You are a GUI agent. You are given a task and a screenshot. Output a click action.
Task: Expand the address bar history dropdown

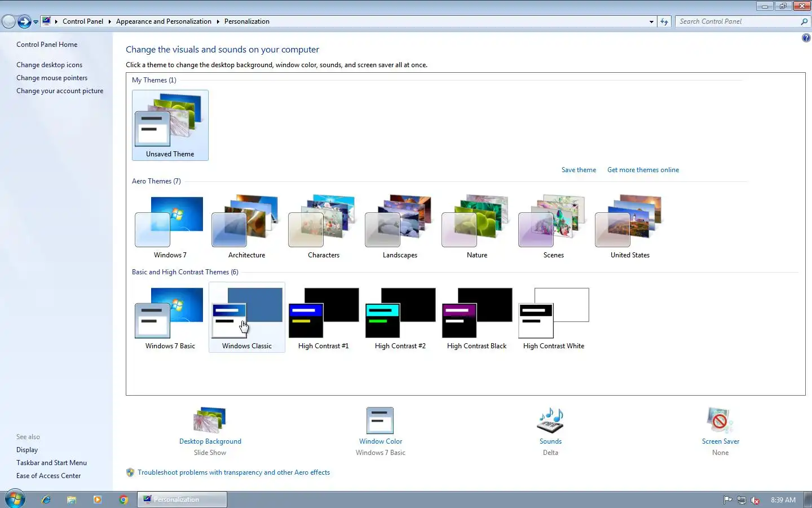(x=651, y=21)
